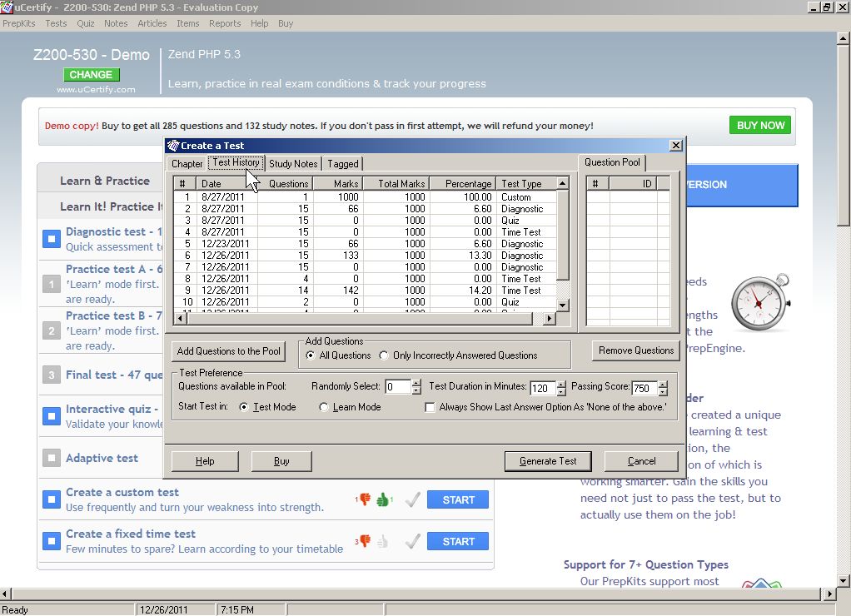Image resolution: width=851 pixels, height=616 pixels.
Task: Click the blue square icon beside Interactive quiz
Action: pyautogui.click(x=52, y=416)
